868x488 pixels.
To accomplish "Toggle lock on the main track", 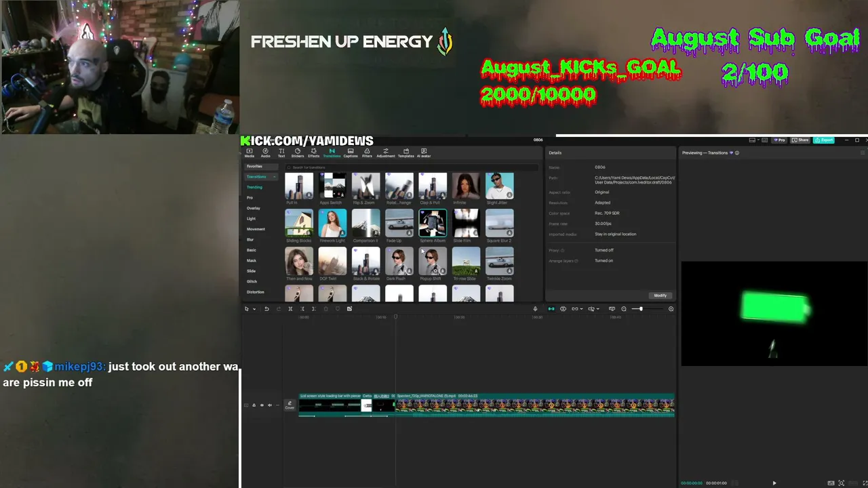I will pos(254,405).
